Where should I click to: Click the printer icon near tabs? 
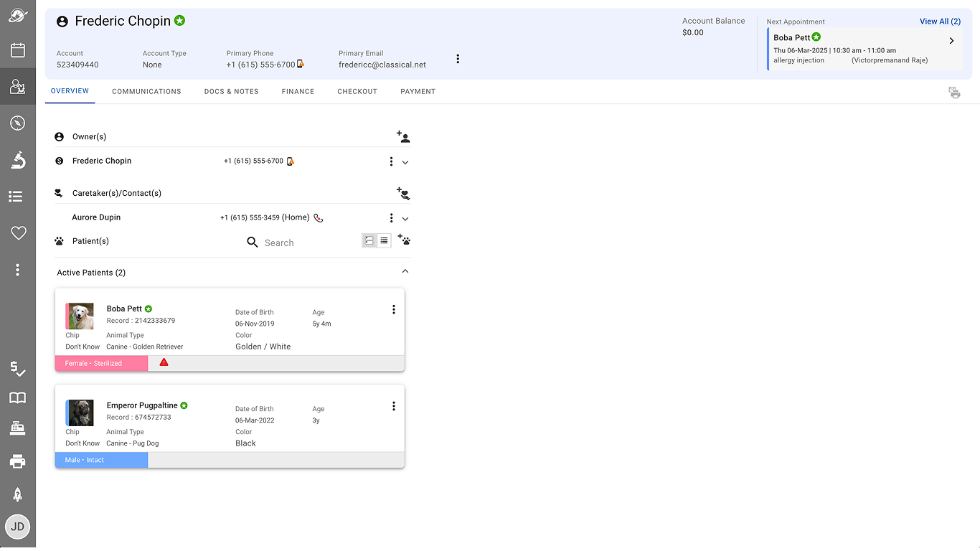coord(954,93)
